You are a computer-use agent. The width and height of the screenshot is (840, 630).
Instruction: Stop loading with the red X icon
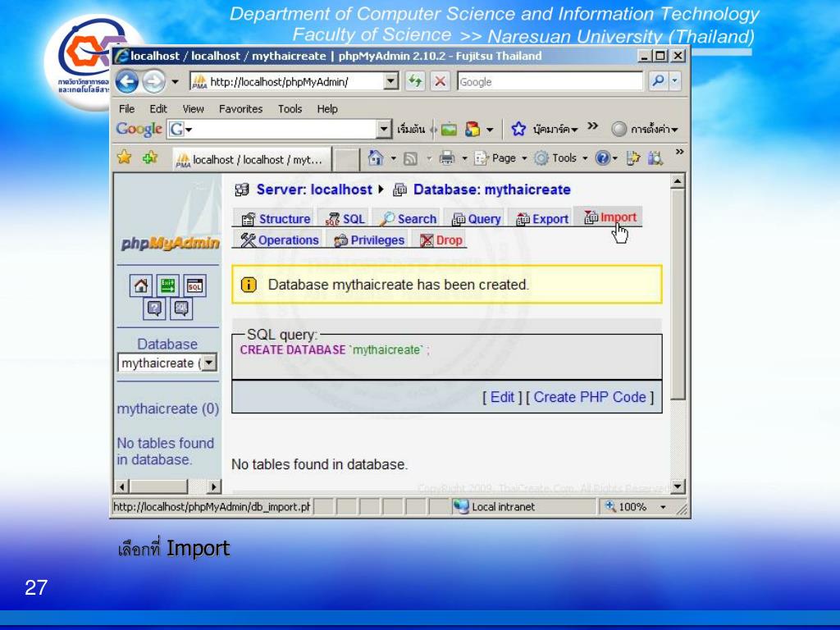click(x=440, y=81)
